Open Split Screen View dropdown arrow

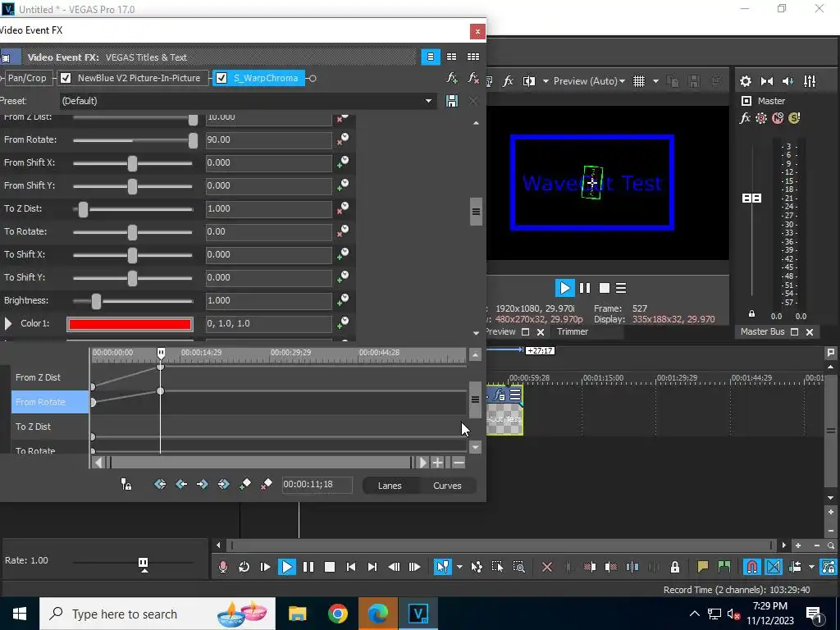[546, 81]
